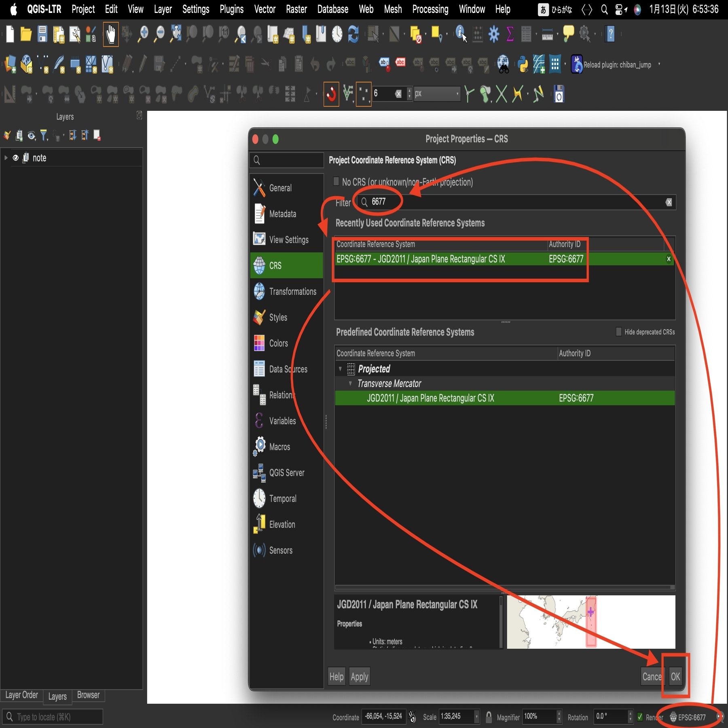Open the Data Source Manager icon

(x=10, y=64)
